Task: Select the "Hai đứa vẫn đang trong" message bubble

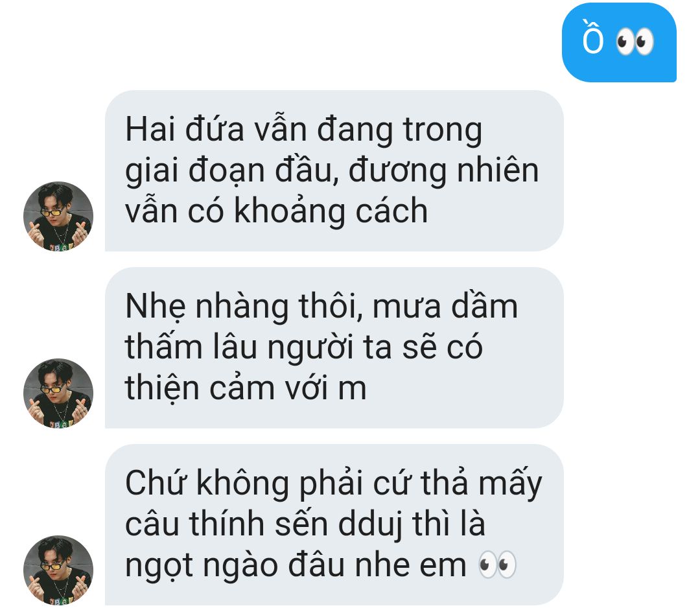Action: point(334,170)
